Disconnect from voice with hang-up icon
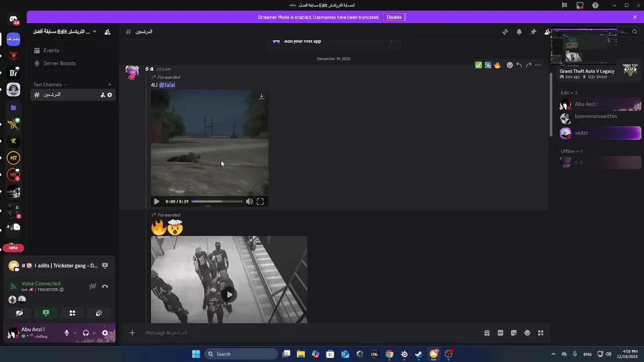The height and width of the screenshot is (362, 644). [x=105, y=287]
